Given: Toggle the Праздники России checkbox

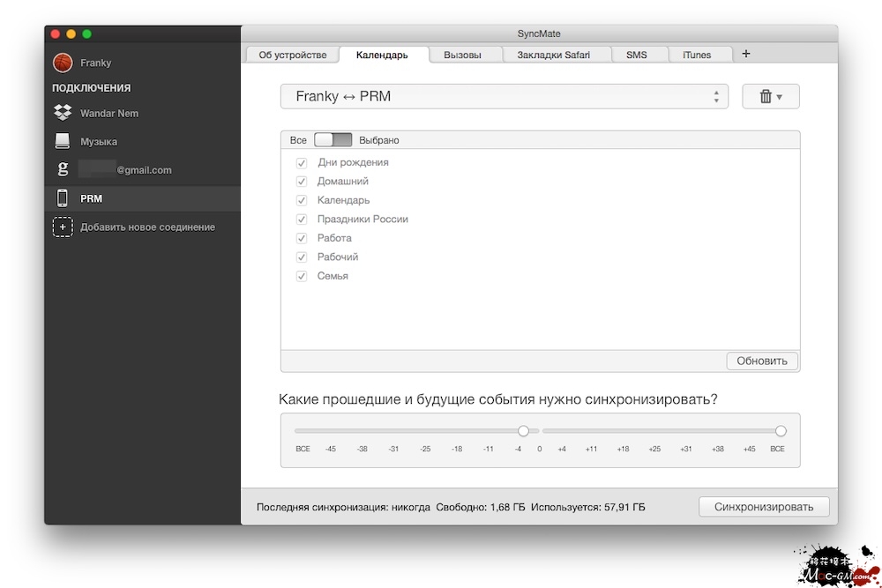Looking at the screenshot, I should [x=302, y=220].
